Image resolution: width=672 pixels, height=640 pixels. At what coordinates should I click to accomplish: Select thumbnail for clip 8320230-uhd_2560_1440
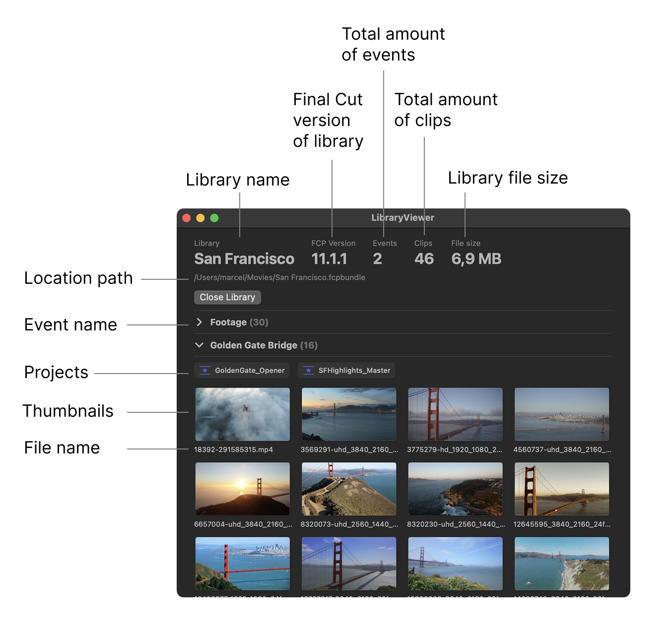pos(455,489)
